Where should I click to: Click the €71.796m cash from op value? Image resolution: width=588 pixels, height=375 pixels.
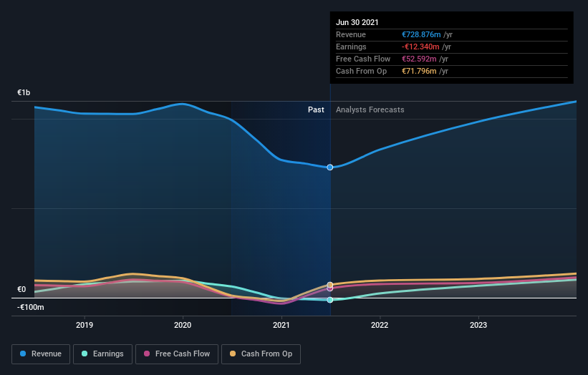(x=419, y=71)
